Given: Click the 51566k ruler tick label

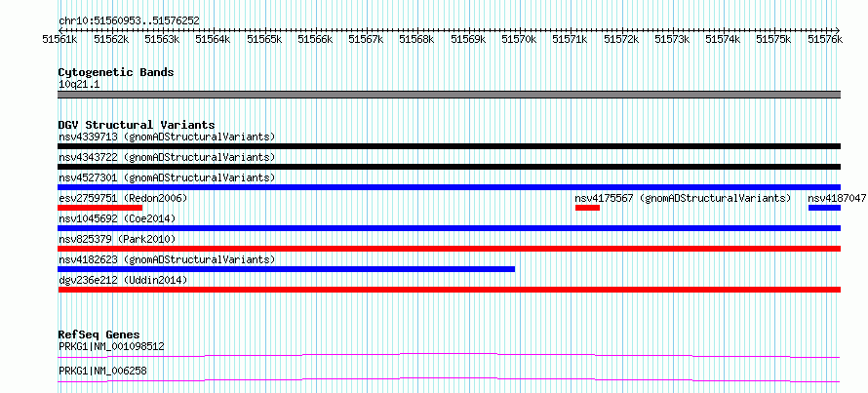Looking at the screenshot, I should pos(315,39).
